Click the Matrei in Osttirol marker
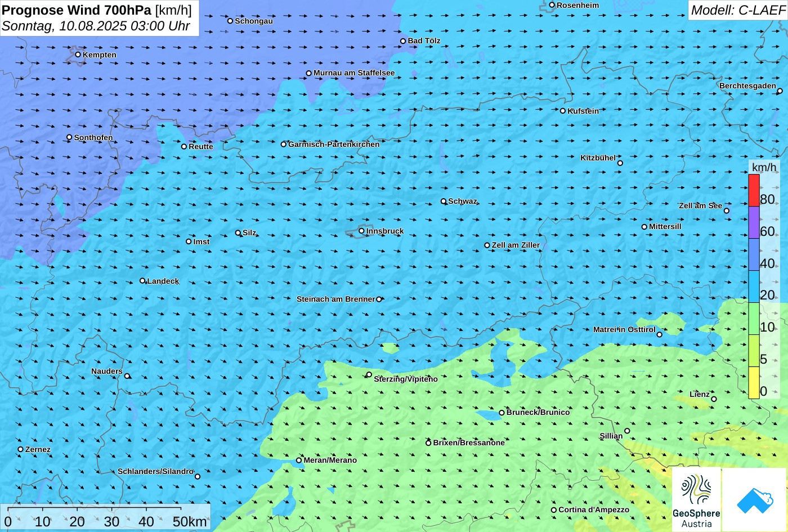788x532 pixels. coord(660,334)
